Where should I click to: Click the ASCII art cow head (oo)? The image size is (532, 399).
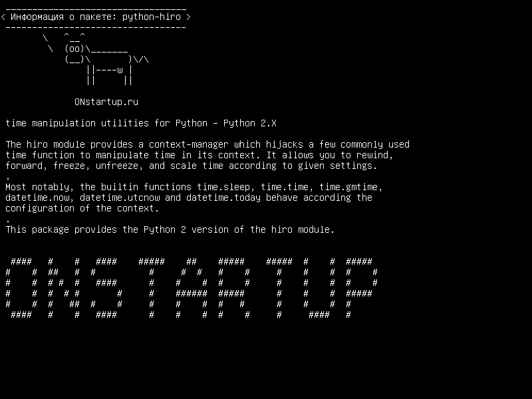(74, 49)
